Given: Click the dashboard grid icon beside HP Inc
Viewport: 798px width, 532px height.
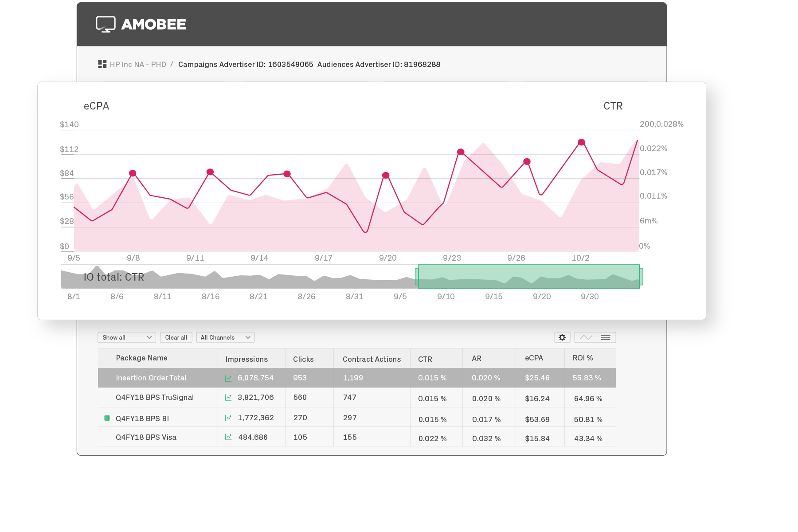Looking at the screenshot, I should (x=102, y=64).
